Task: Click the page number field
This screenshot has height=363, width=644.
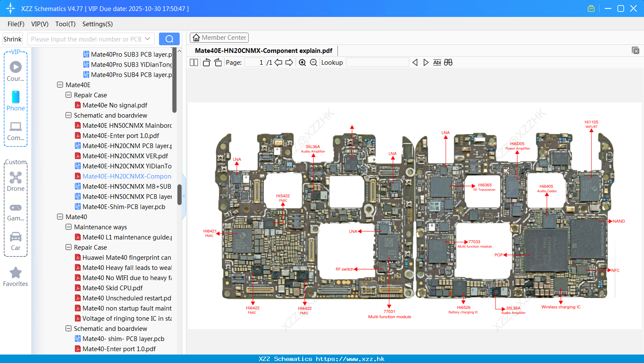Action: click(x=255, y=62)
